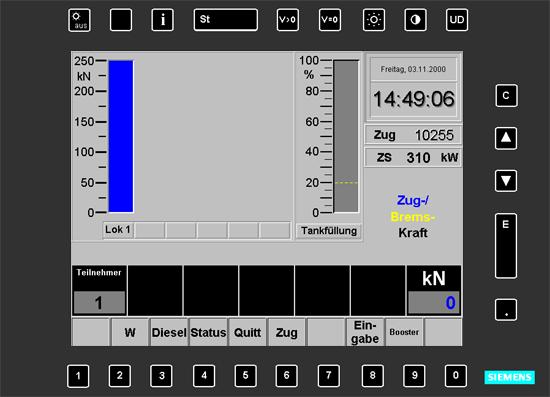
Task: Acknowledge with the Quitt softkey
Action: coord(247,332)
